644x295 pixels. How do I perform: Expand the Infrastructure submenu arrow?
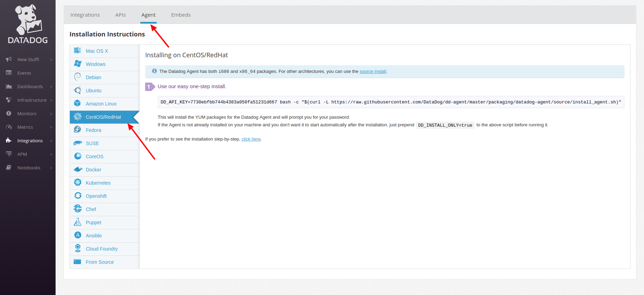point(51,100)
